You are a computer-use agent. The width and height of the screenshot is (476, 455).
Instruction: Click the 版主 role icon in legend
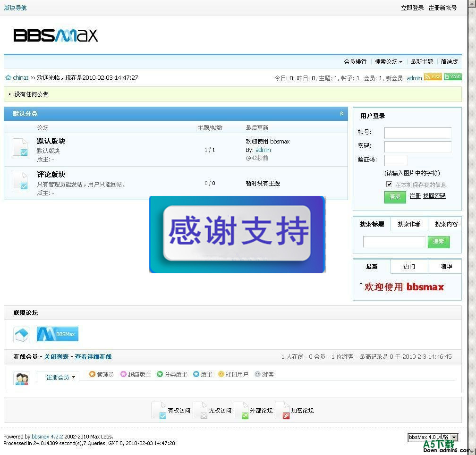point(196,374)
